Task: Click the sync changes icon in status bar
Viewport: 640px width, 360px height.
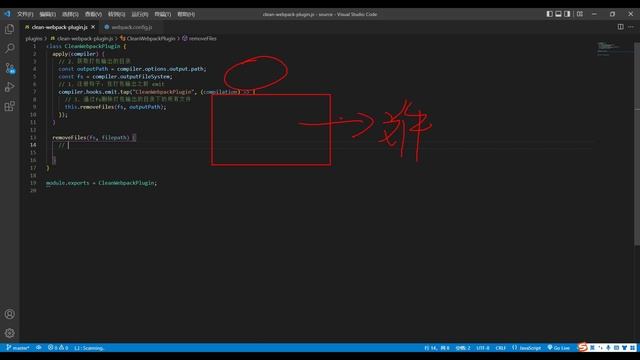Action: click(39, 348)
